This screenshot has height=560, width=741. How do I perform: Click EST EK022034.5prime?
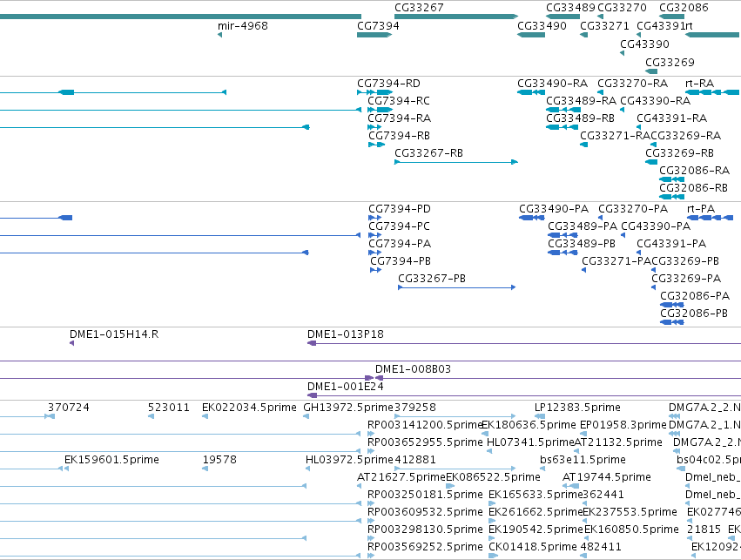point(249,408)
